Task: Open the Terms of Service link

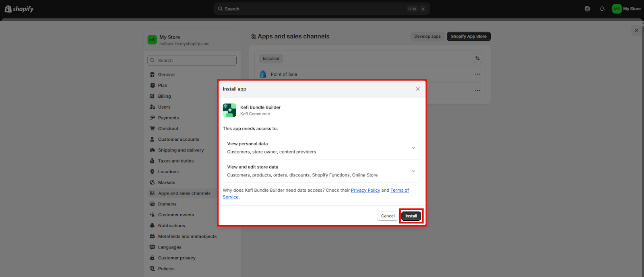Action: point(399,191)
